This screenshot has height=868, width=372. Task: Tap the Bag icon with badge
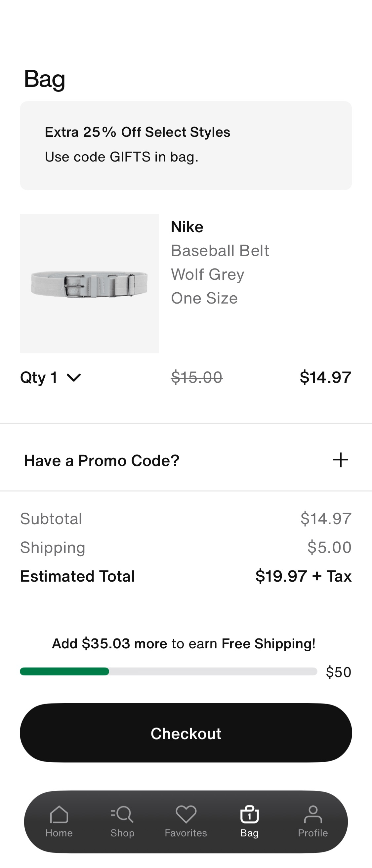tap(249, 814)
